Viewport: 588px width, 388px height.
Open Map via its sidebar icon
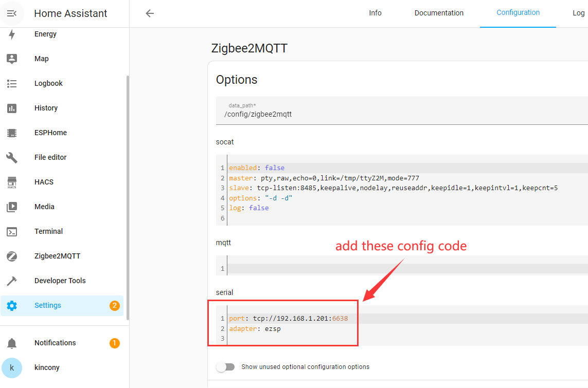pos(12,59)
